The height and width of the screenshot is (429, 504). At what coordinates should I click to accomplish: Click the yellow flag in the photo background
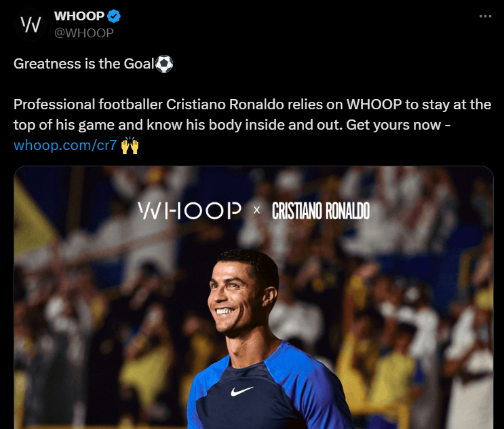(34, 219)
